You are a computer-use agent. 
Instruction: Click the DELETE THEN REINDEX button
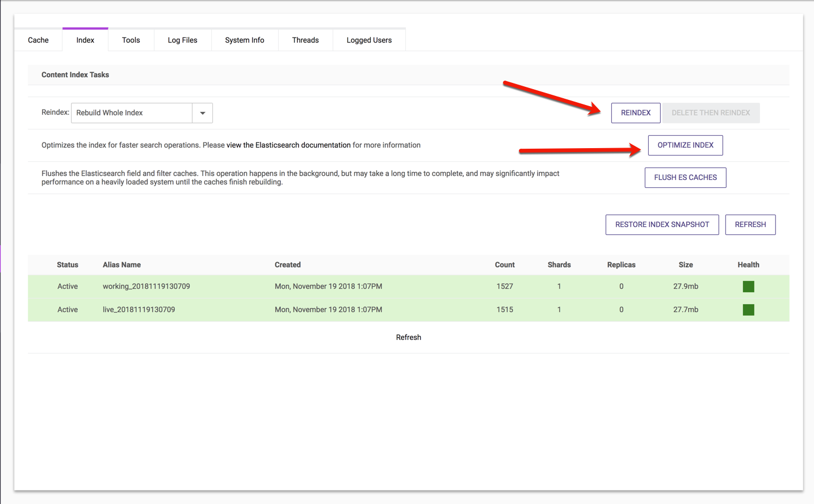pos(711,113)
